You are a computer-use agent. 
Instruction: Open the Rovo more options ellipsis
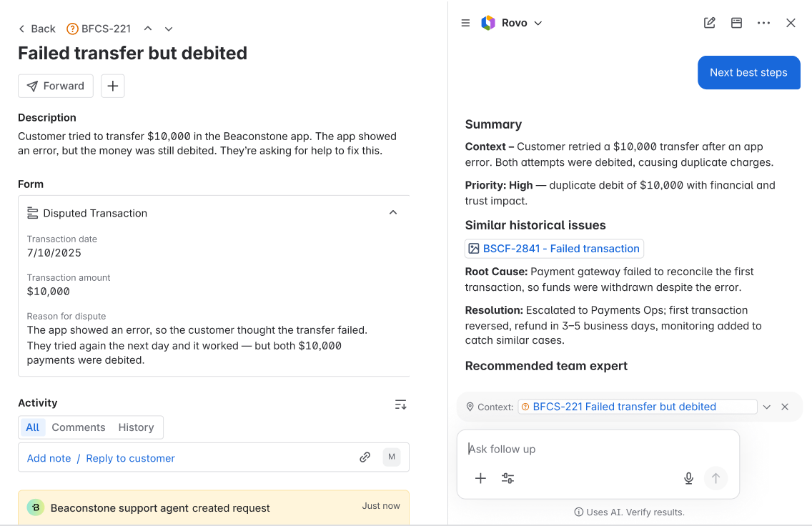point(763,23)
